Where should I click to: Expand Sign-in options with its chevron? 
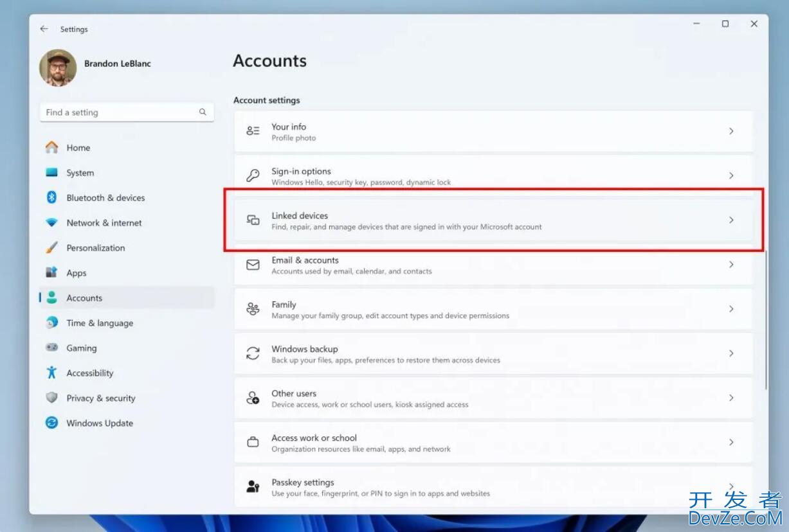(x=731, y=175)
